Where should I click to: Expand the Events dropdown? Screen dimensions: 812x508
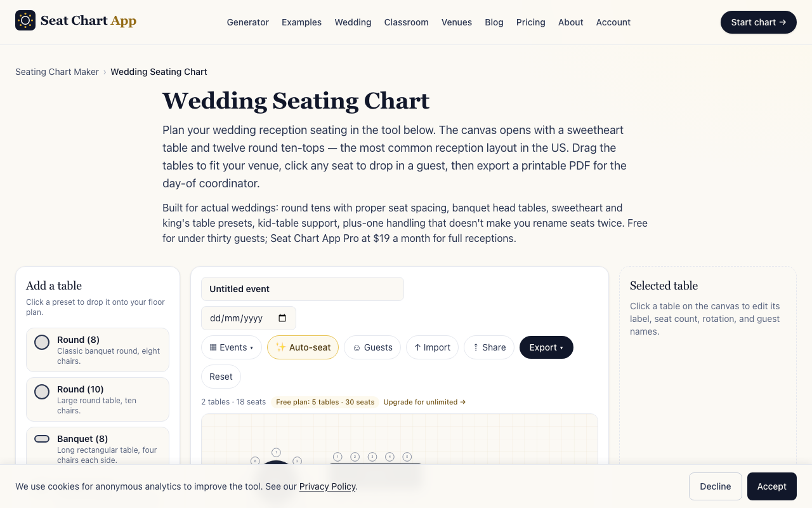tap(232, 347)
